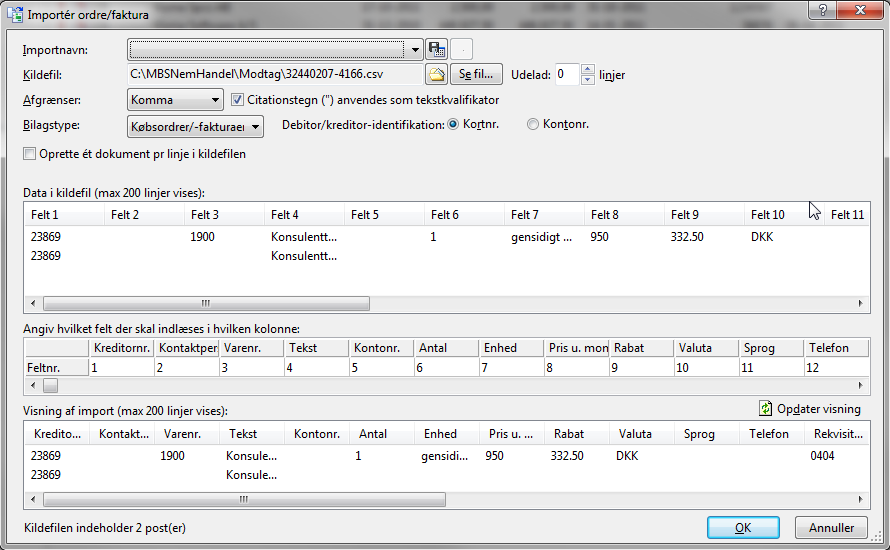Click the Se fil... button
Image resolution: width=890 pixels, height=550 pixels.
[476, 74]
